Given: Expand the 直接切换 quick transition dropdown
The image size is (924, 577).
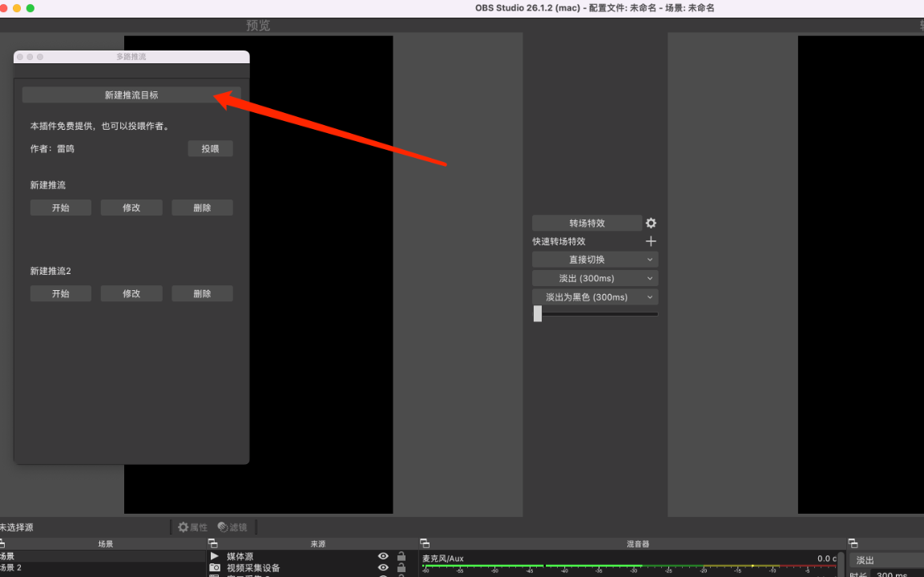Looking at the screenshot, I should [595, 260].
